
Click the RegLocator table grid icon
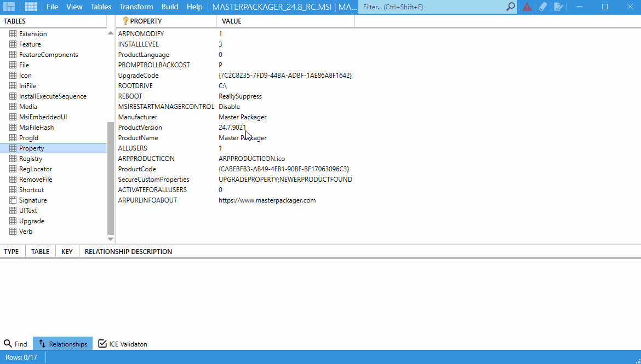click(x=13, y=169)
